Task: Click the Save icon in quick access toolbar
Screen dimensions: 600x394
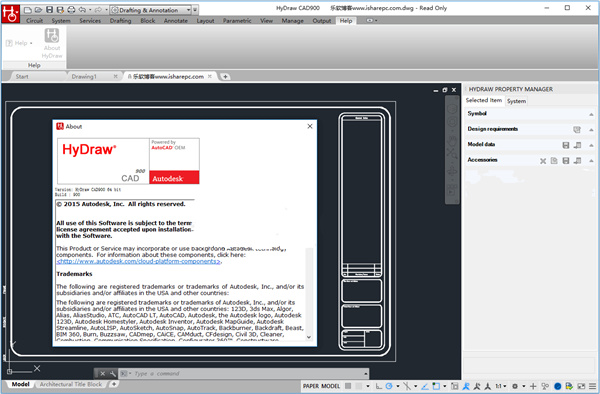Action: (49, 10)
